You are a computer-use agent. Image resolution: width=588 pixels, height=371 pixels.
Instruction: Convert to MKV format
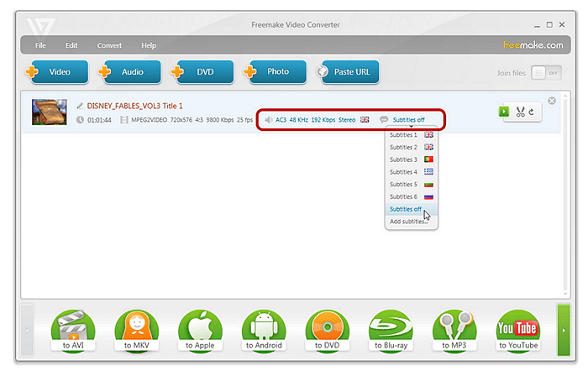(136, 331)
